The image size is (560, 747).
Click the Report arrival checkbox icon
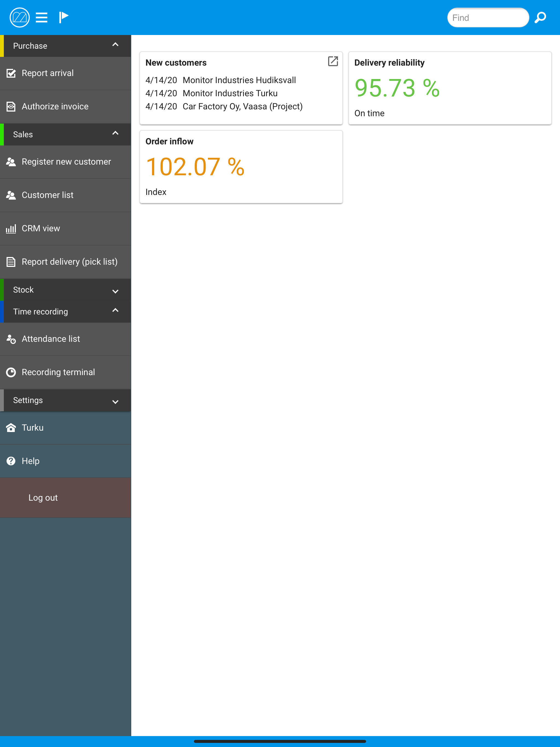[11, 73]
